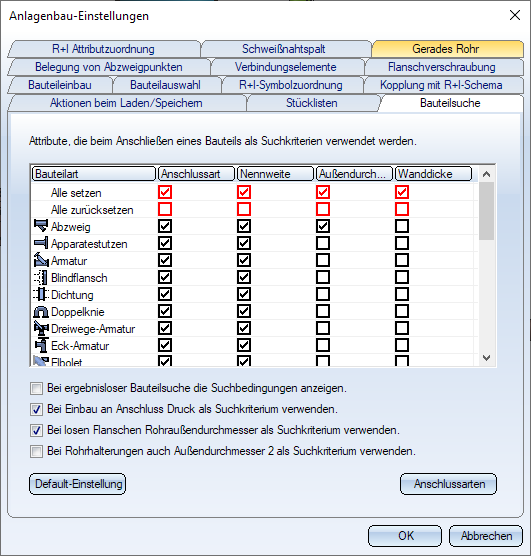Check Wanddicke in the Alle setzen row
The width and height of the screenshot is (531, 556).
pyautogui.click(x=402, y=192)
